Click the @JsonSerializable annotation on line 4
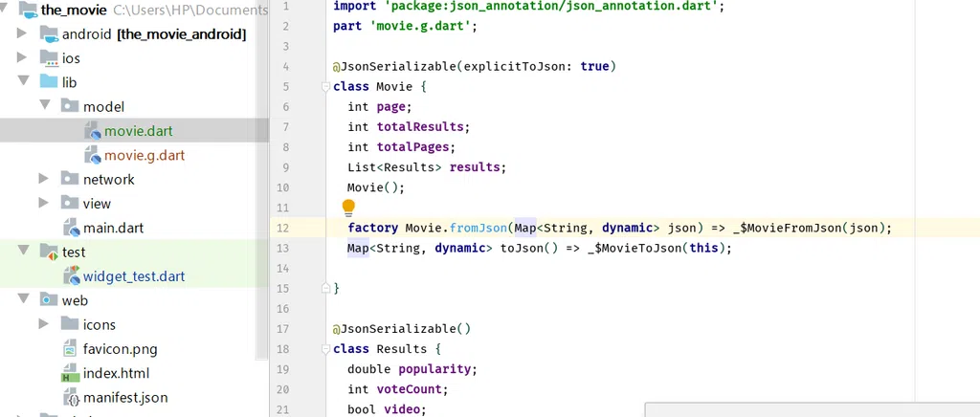This screenshot has width=980, height=417. coord(395,66)
